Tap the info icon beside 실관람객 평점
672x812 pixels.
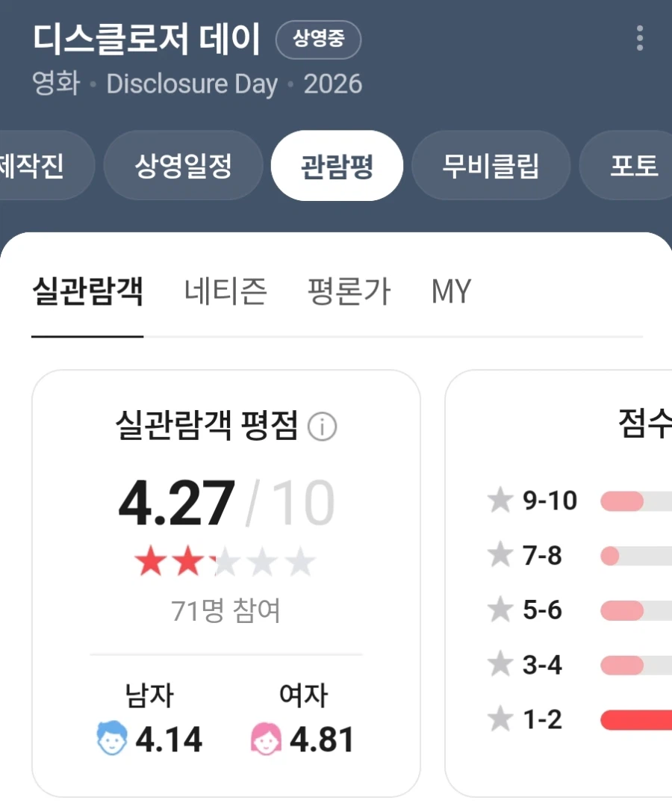pyautogui.click(x=322, y=427)
